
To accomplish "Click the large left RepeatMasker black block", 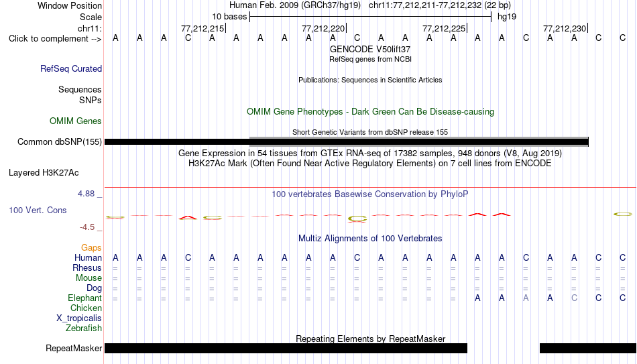I will point(286,348).
